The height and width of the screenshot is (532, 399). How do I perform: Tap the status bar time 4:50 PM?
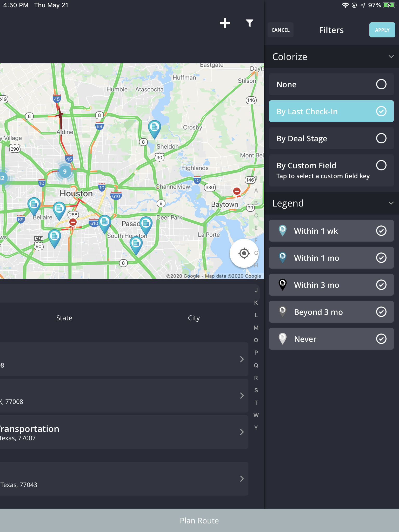[x=16, y=5]
